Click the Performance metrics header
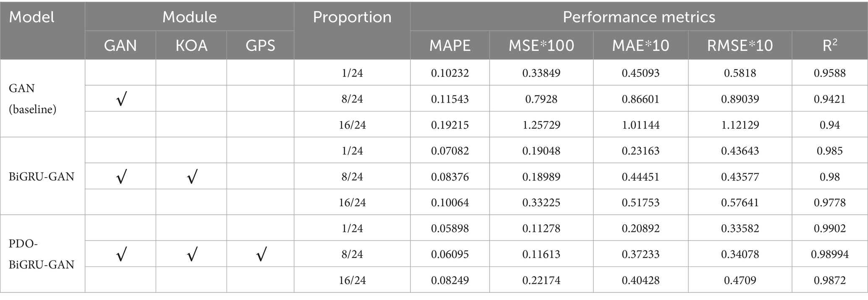This screenshot has width=868, height=300. tap(638, 17)
